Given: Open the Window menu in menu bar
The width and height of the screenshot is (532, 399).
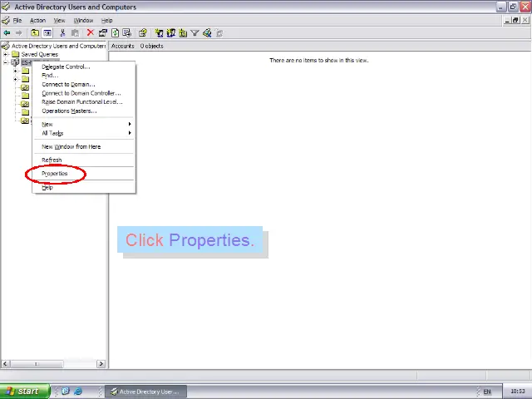Looking at the screenshot, I should point(83,20).
